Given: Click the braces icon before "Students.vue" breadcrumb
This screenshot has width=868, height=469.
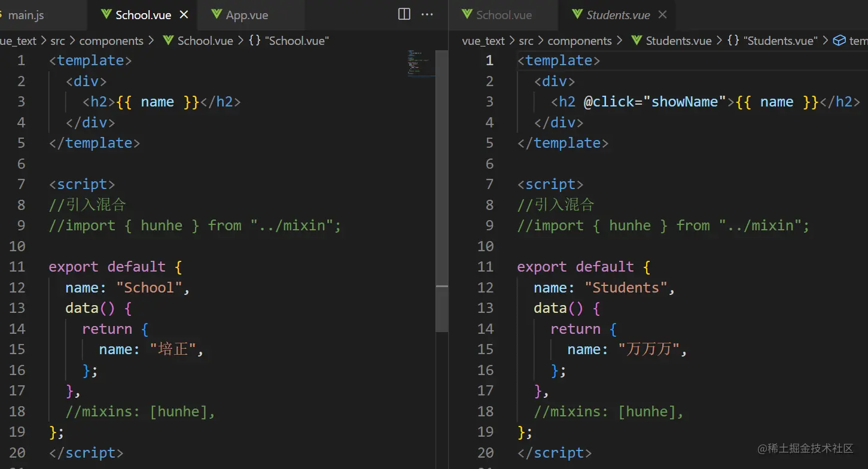Looking at the screenshot, I should tap(733, 41).
